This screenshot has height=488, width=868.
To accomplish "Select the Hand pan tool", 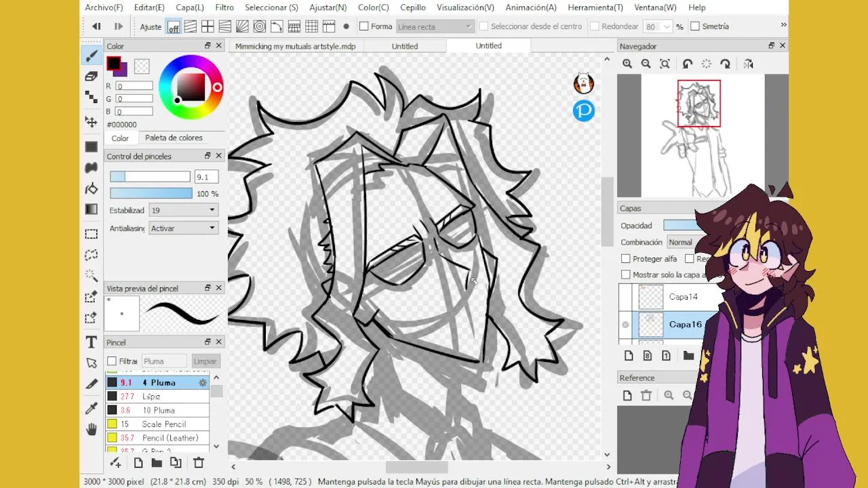I will (x=92, y=429).
